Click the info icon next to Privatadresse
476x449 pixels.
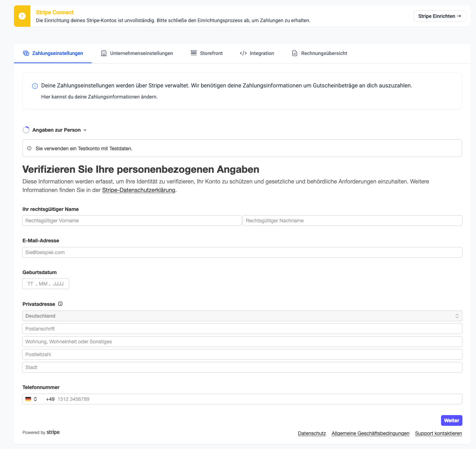coord(60,304)
